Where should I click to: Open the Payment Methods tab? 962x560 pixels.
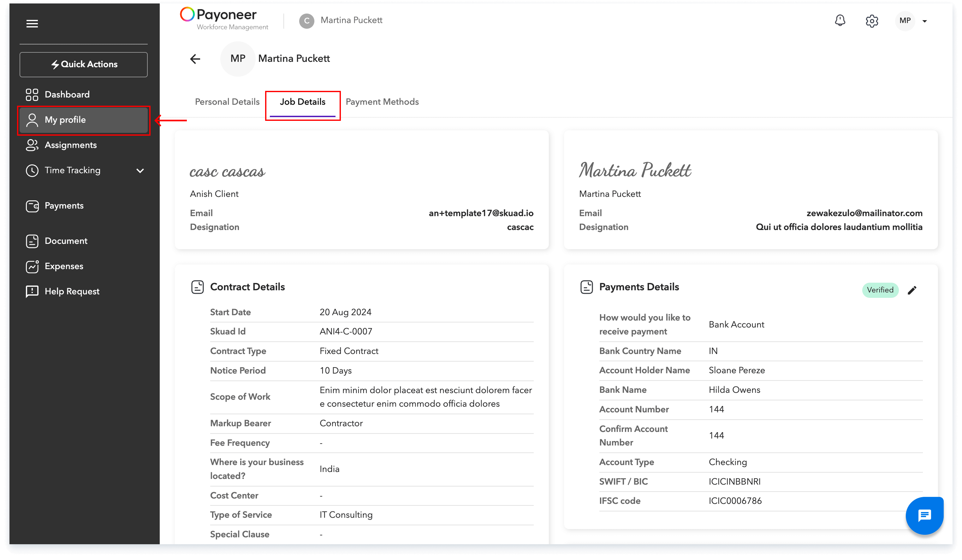coord(382,102)
